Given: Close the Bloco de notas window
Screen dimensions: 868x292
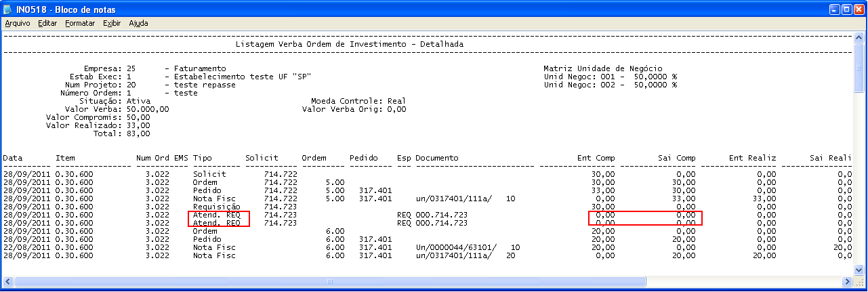Looking at the screenshot, I should 859,9.
